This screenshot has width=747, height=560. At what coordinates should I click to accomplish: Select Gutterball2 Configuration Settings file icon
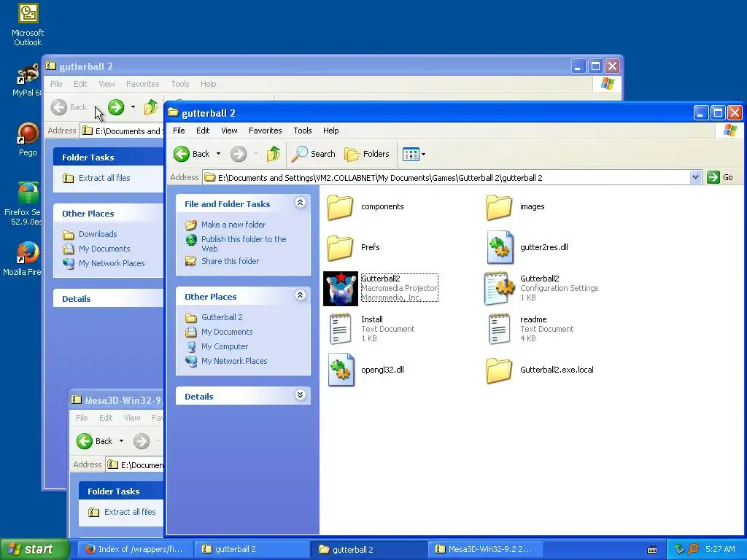click(500, 289)
